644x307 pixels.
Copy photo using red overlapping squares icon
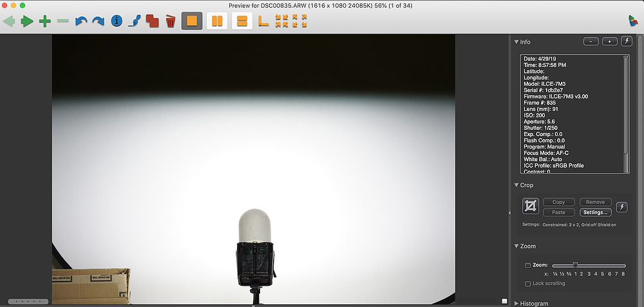[153, 21]
